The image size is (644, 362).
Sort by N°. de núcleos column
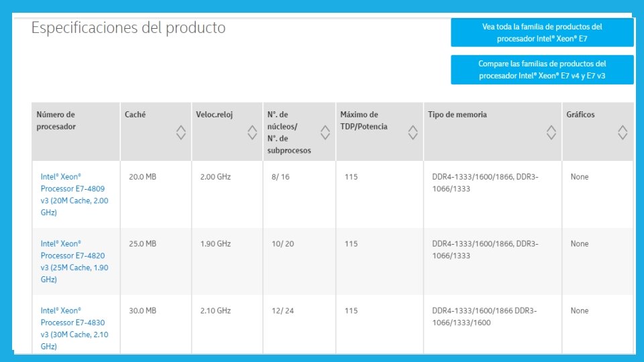point(325,133)
